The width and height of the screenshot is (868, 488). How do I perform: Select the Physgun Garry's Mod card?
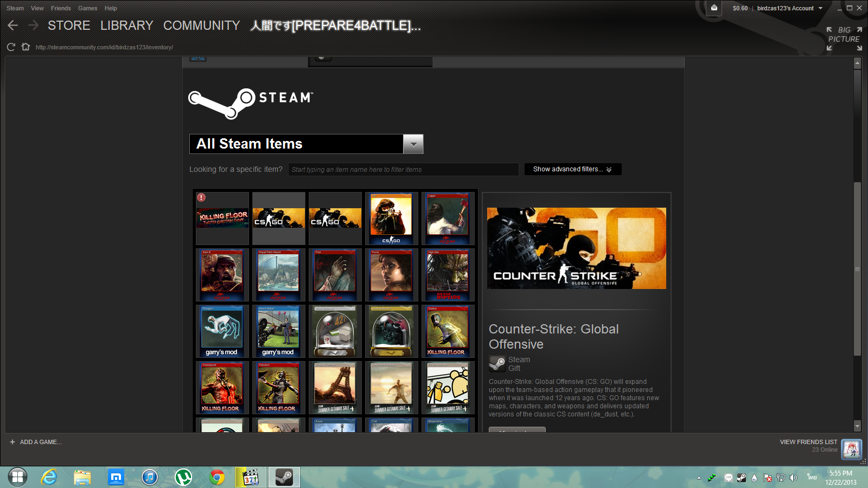coord(222,331)
